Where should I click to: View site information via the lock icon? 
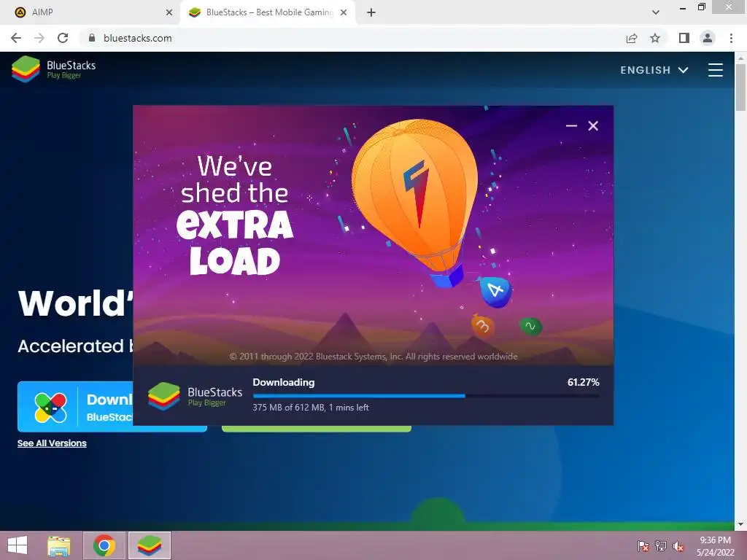click(x=92, y=38)
